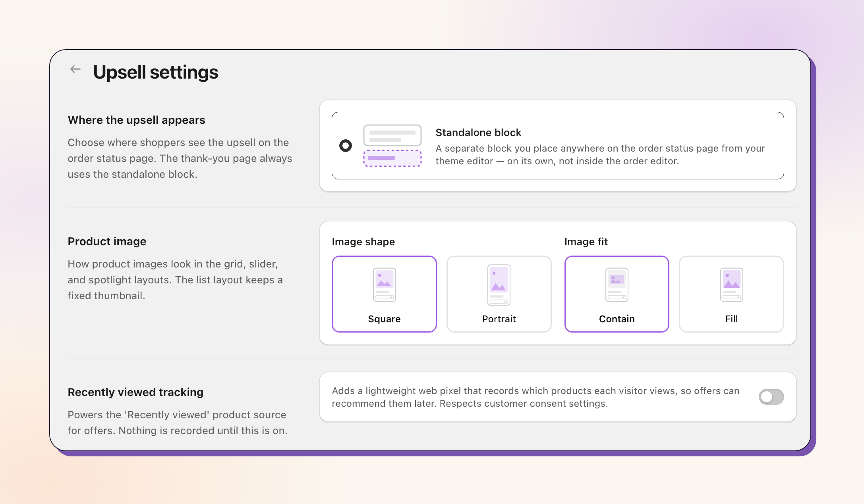Choose the Square image shape option
Screen dimensions: 864x504
[384, 294]
